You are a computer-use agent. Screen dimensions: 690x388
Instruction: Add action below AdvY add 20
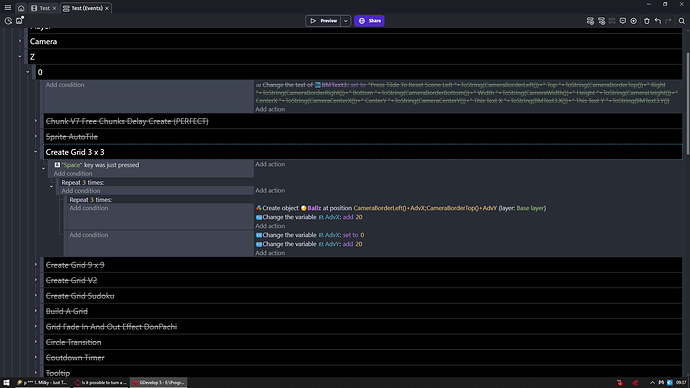(270, 253)
